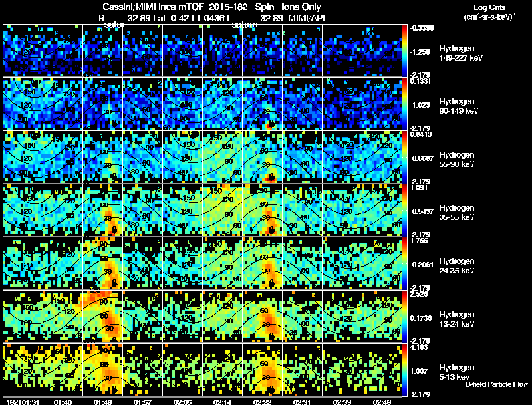Click the 1.023 color scale value
Screen dimensions: 532x405
click(x=421, y=105)
